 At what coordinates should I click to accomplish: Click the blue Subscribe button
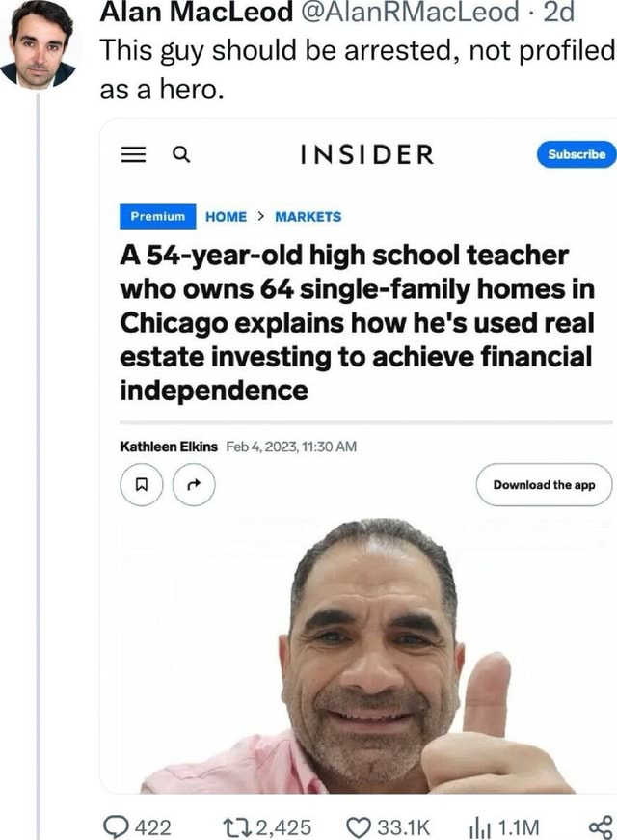point(577,154)
